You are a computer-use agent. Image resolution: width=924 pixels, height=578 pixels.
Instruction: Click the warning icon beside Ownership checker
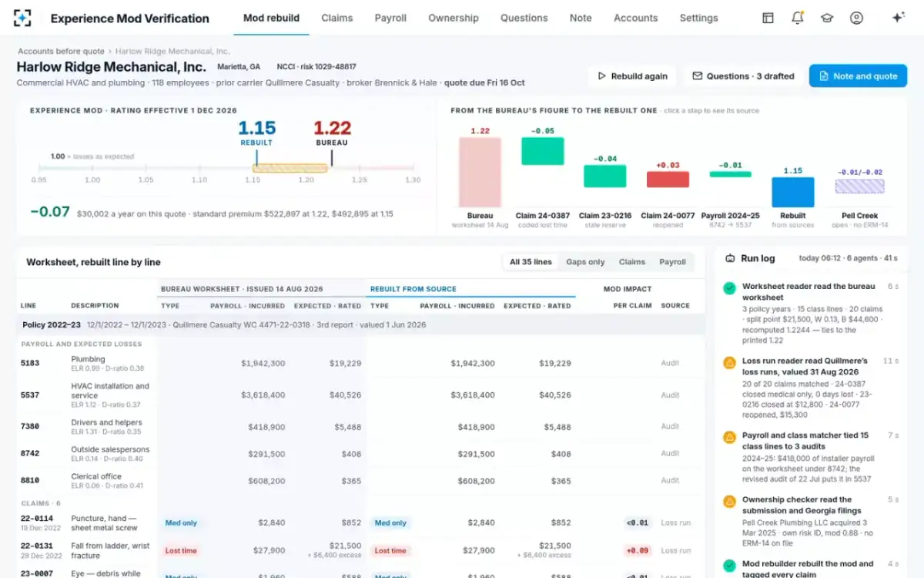(729, 501)
